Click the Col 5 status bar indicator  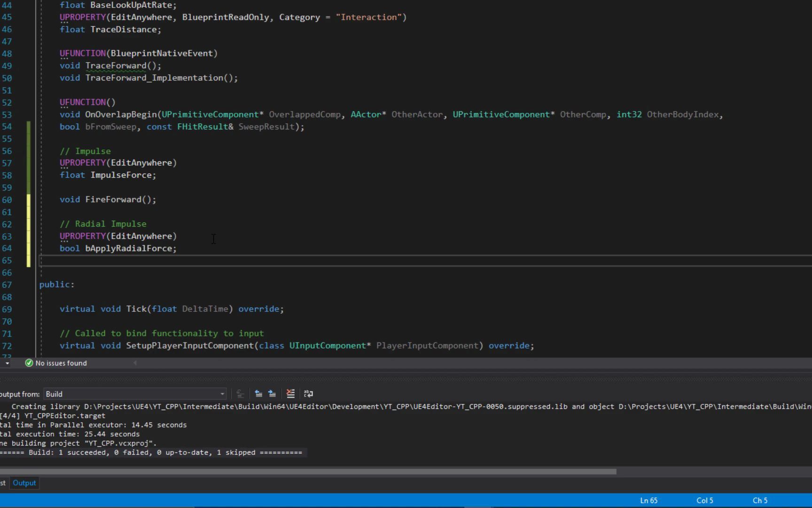coord(704,500)
